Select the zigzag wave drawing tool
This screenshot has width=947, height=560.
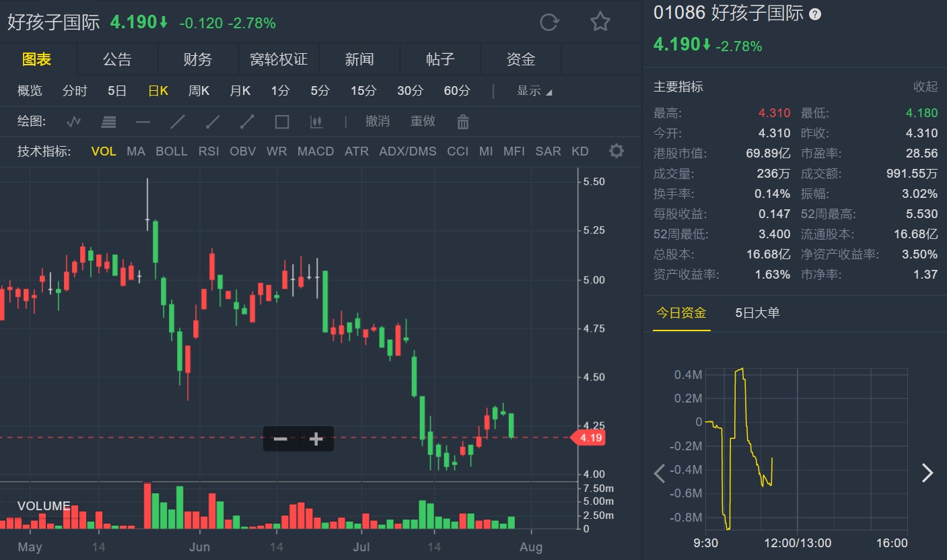pos(74,122)
